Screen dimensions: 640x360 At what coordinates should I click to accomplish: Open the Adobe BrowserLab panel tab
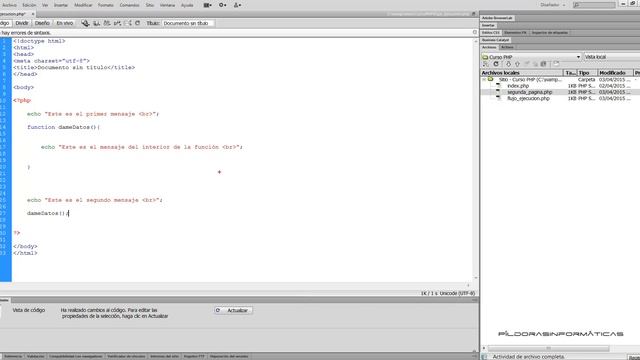[497, 18]
